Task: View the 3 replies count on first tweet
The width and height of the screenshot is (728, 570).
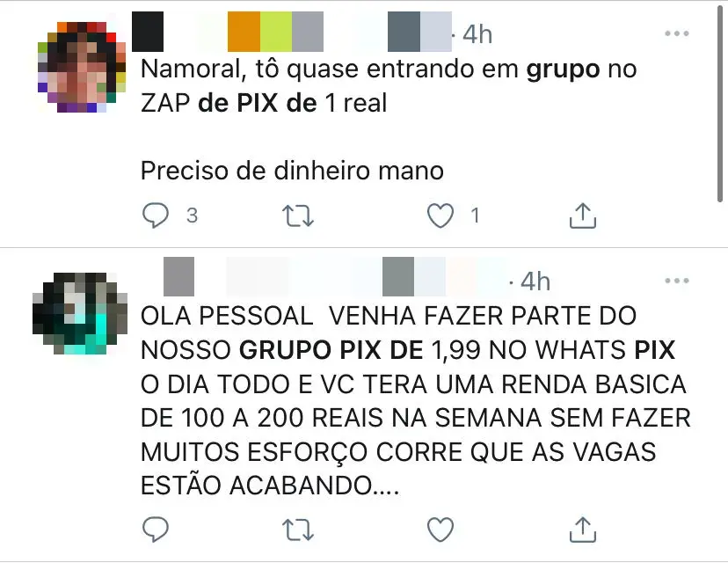Action: click(193, 216)
